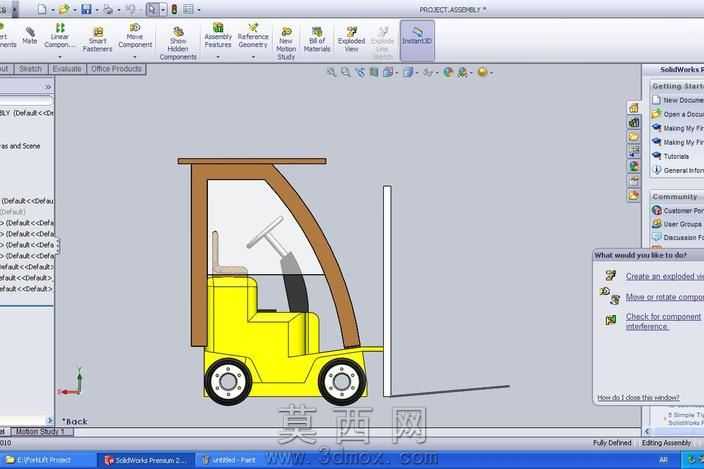Click the Rebuild traffic light icon

tap(174, 9)
